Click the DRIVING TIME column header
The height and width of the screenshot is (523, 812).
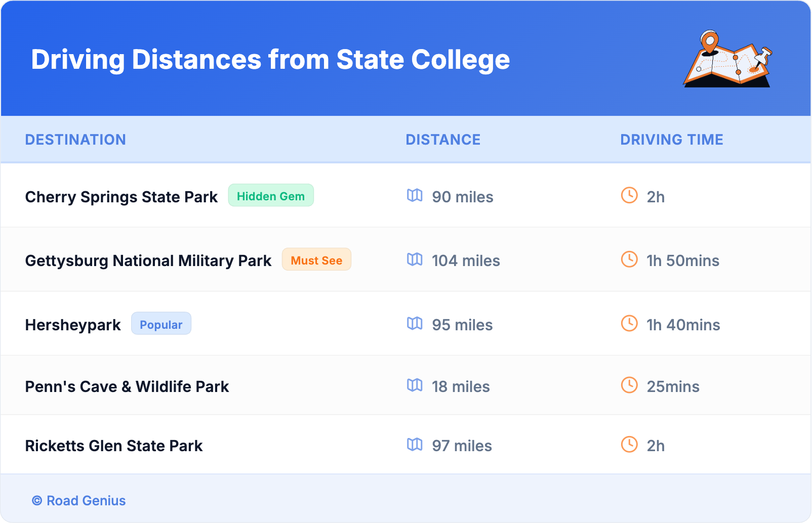click(672, 140)
